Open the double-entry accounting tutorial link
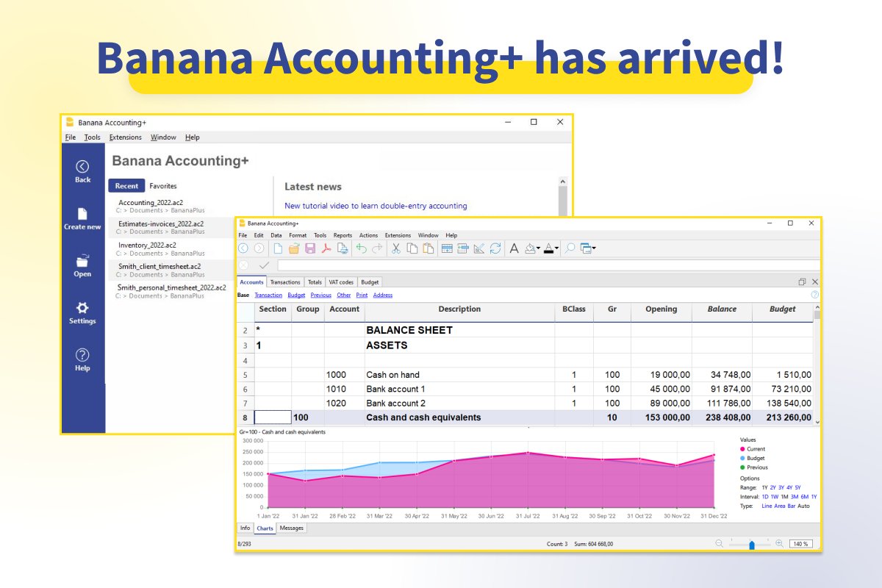Image resolution: width=882 pixels, height=588 pixels. click(376, 206)
